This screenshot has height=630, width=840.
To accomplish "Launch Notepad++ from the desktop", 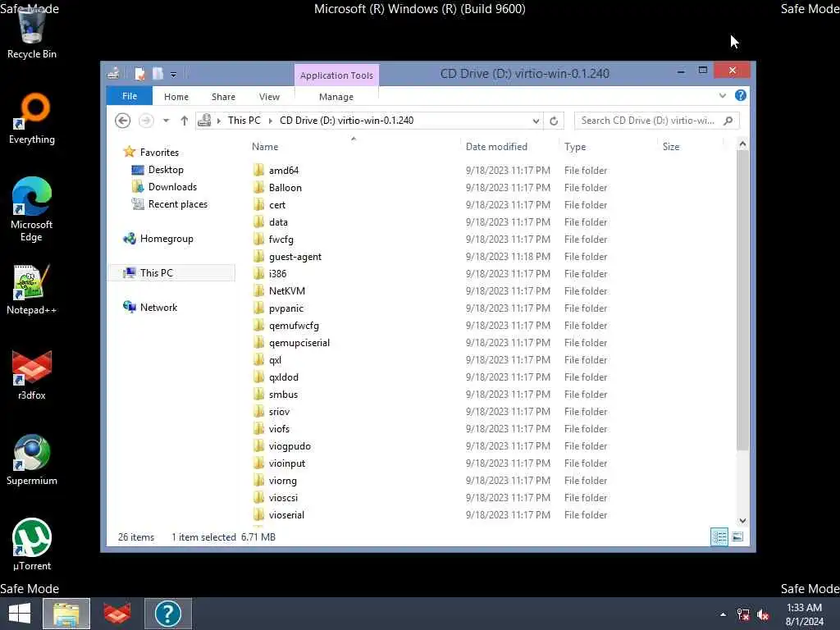I will tap(32, 290).
